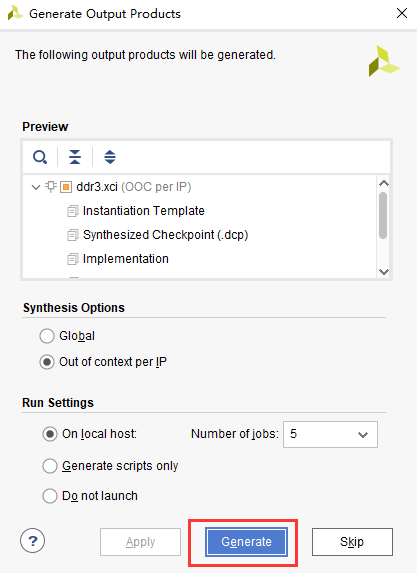417x573 pixels.
Task: Click the Generate button
Action: pos(246,542)
